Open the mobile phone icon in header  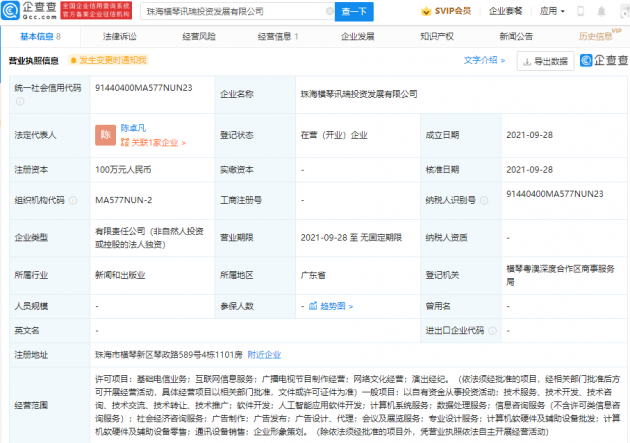pyautogui.click(x=581, y=11)
